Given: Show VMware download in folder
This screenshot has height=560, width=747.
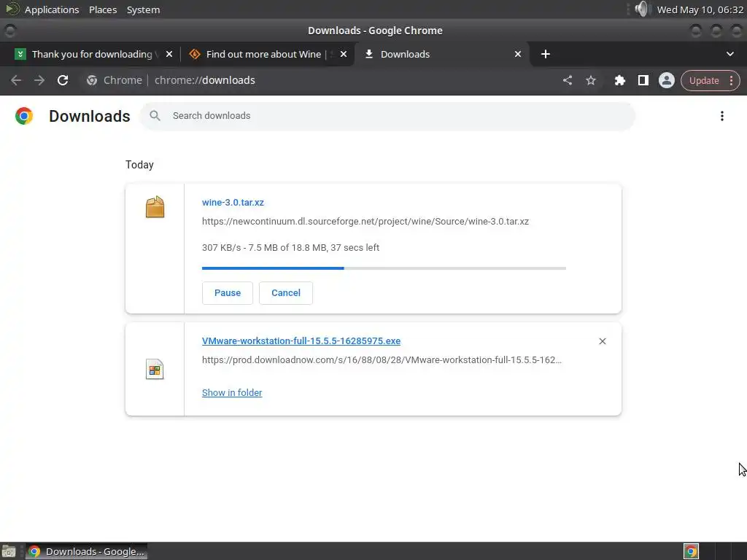Looking at the screenshot, I should pyautogui.click(x=232, y=393).
